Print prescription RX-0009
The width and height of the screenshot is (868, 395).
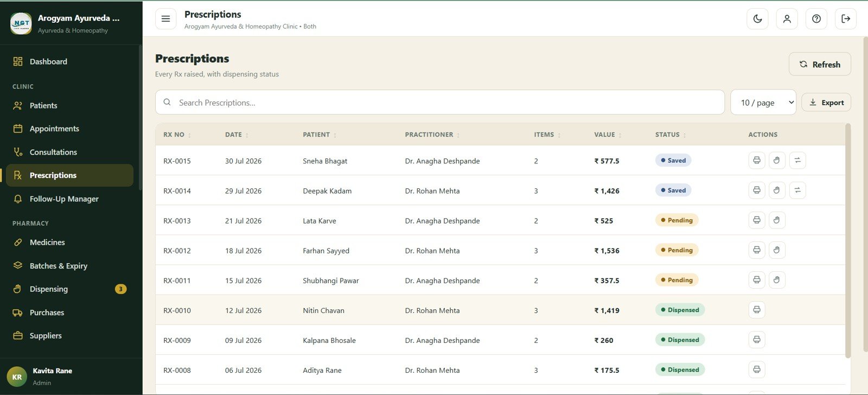(x=756, y=340)
